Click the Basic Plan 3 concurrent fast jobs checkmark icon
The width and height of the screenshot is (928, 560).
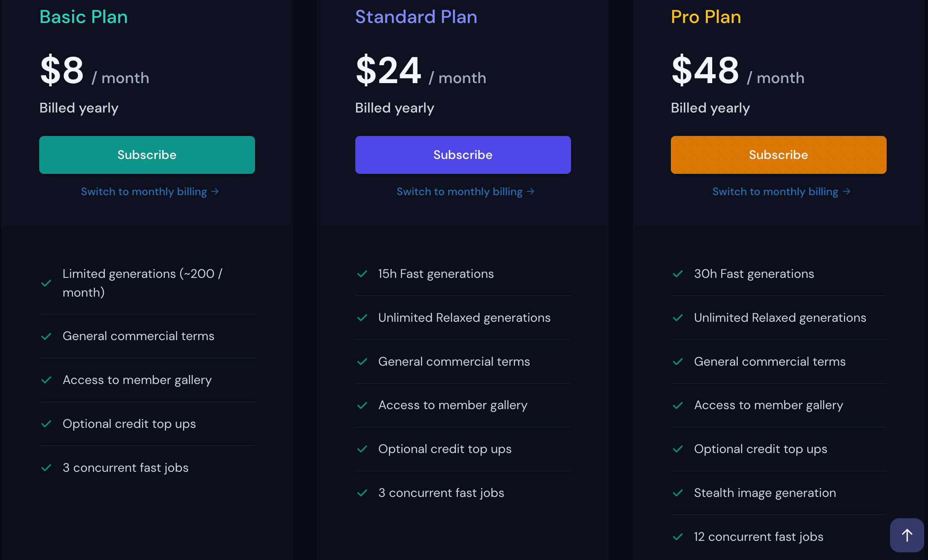click(46, 468)
